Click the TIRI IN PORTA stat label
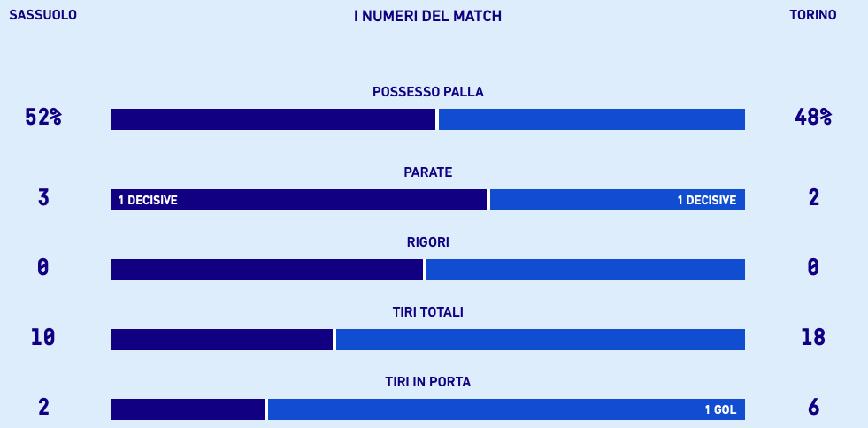The height and width of the screenshot is (428, 868). coord(427,382)
